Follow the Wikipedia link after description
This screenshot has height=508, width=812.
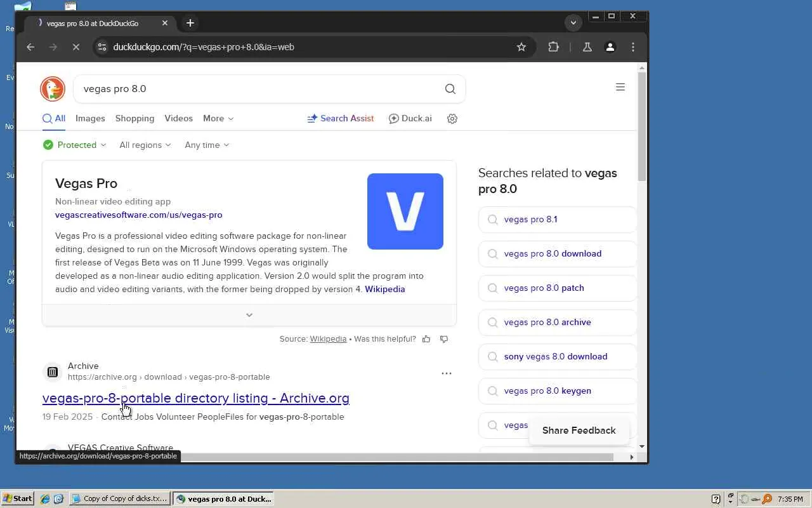point(385,290)
